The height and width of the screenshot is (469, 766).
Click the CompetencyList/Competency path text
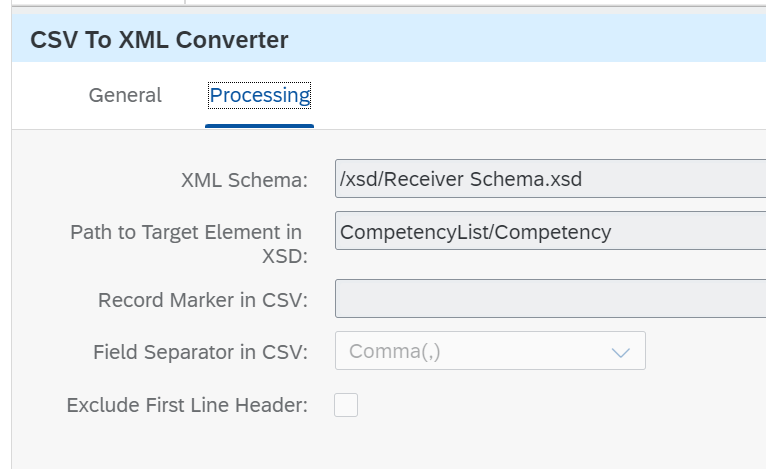click(x=475, y=232)
